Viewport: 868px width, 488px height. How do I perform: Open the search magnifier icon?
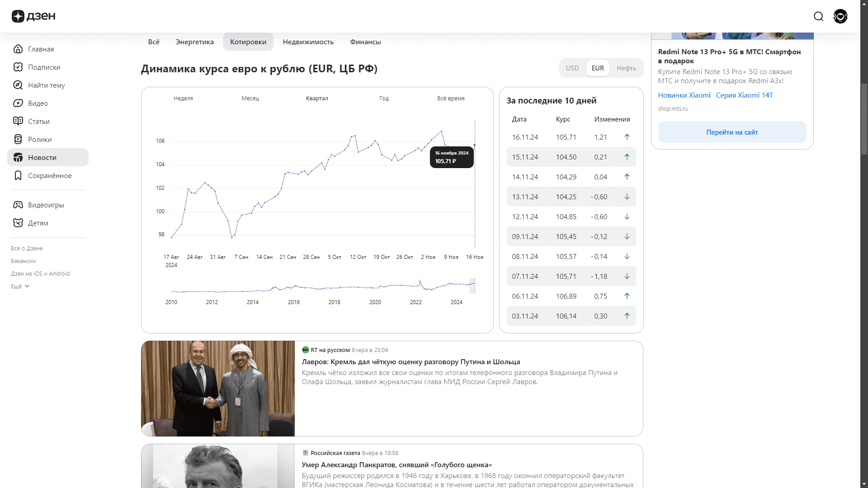coord(818,17)
